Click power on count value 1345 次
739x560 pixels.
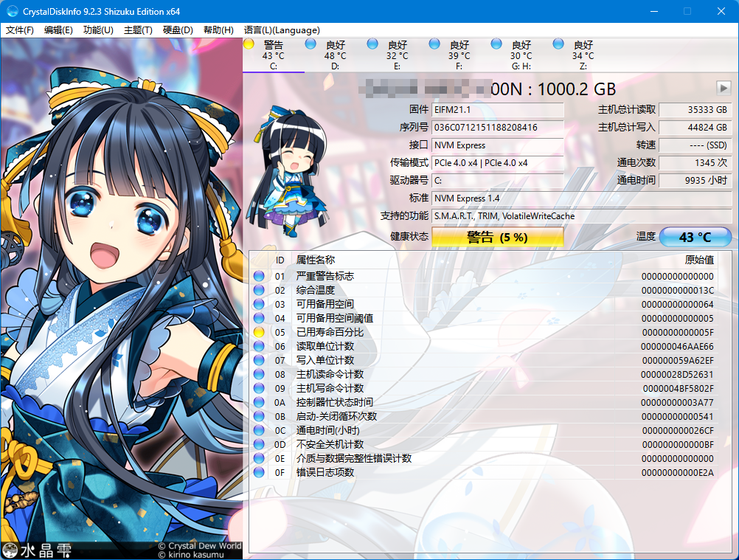[695, 162]
